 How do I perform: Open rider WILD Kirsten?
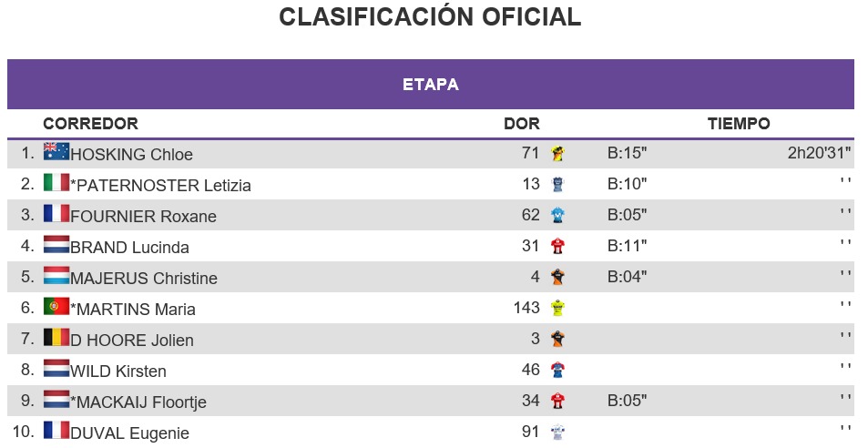tap(117, 372)
